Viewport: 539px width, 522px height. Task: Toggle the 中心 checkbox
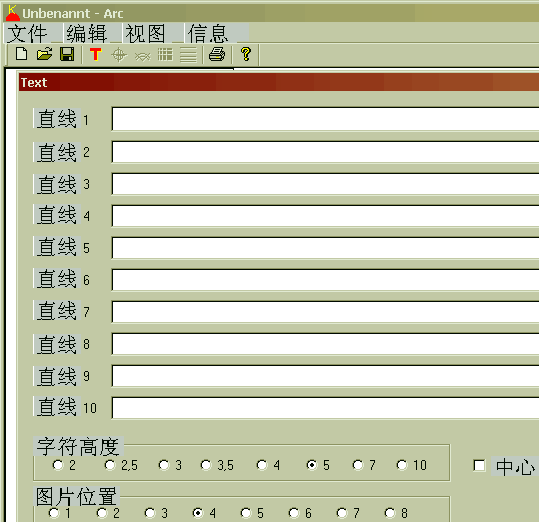pyautogui.click(x=479, y=466)
